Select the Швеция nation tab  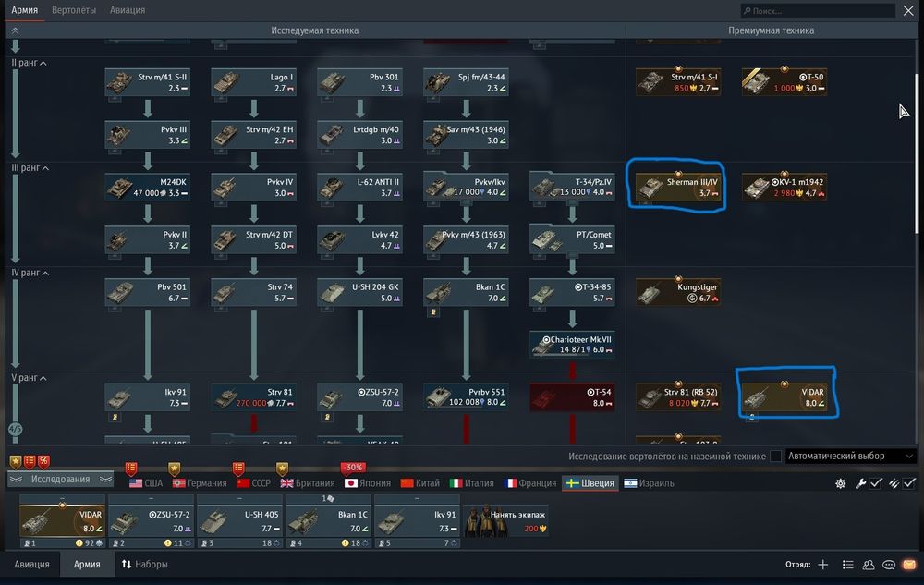pos(590,483)
